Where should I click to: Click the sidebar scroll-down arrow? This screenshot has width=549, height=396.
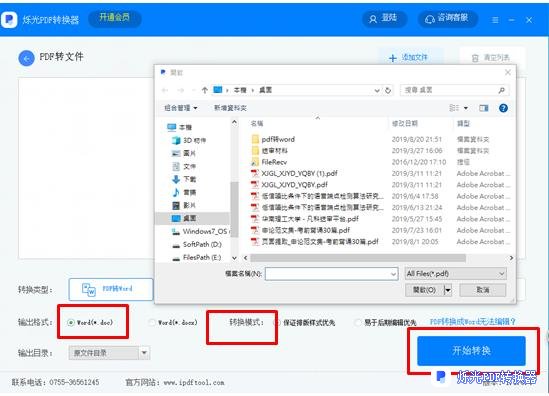pyautogui.click(x=234, y=258)
